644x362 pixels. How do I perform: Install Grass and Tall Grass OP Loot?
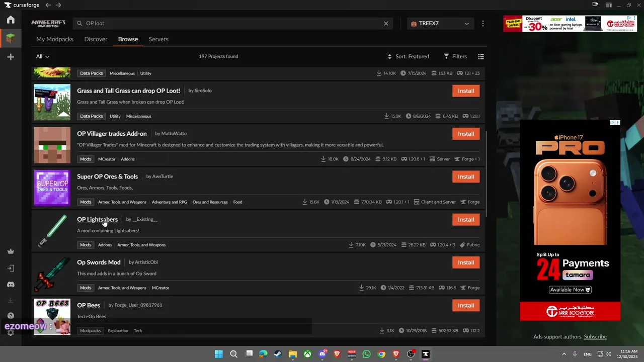[x=466, y=91]
